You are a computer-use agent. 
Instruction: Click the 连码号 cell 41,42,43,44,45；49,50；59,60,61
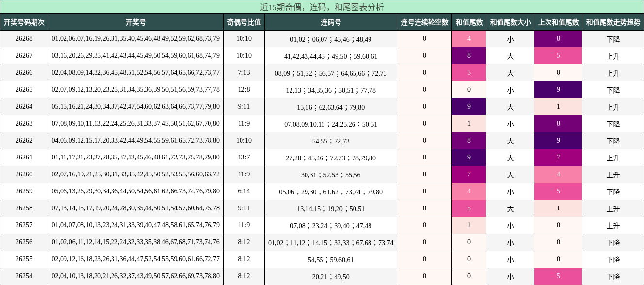coord(331,56)
